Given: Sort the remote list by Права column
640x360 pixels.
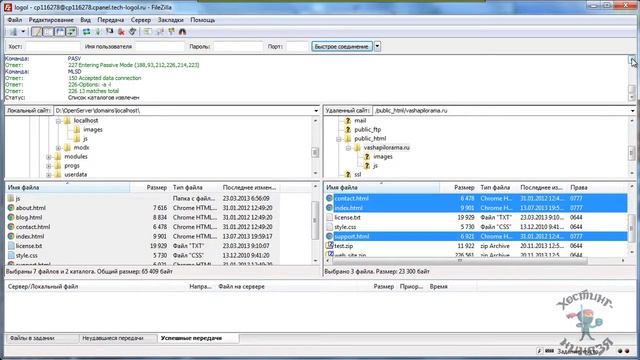Looking at the screenshot, I should [578, 187].
